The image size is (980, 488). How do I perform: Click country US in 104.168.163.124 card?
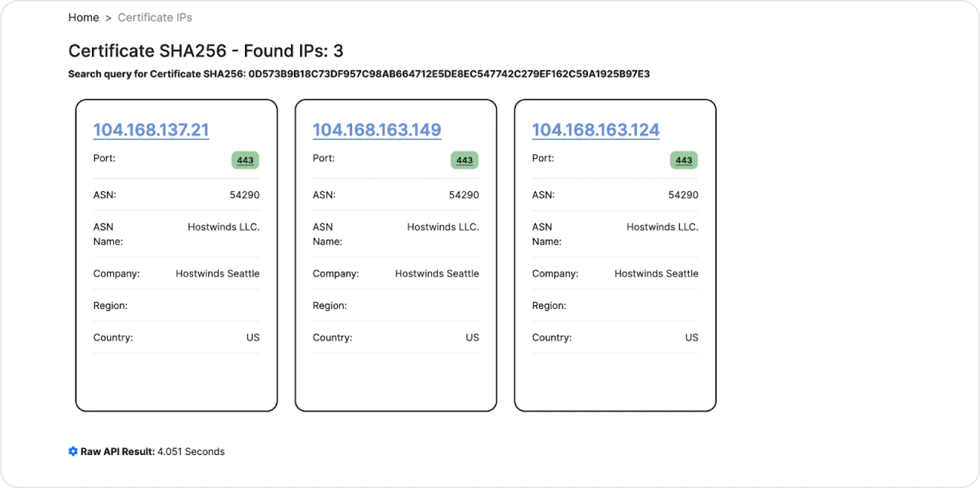691,337
